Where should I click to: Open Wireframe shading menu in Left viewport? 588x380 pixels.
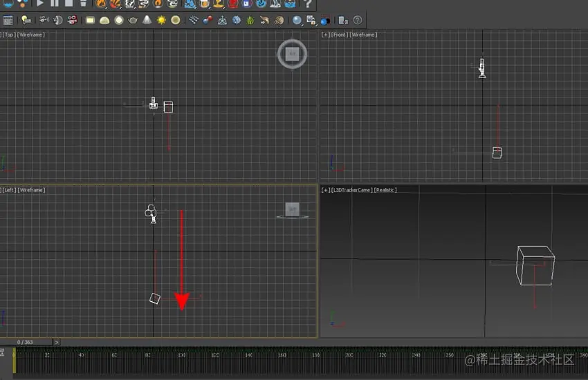coord(32,190)
